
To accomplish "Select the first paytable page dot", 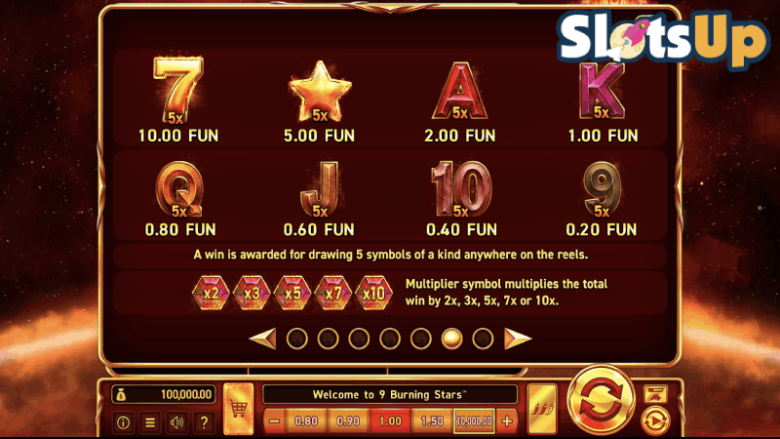I will tap(297, 339).
